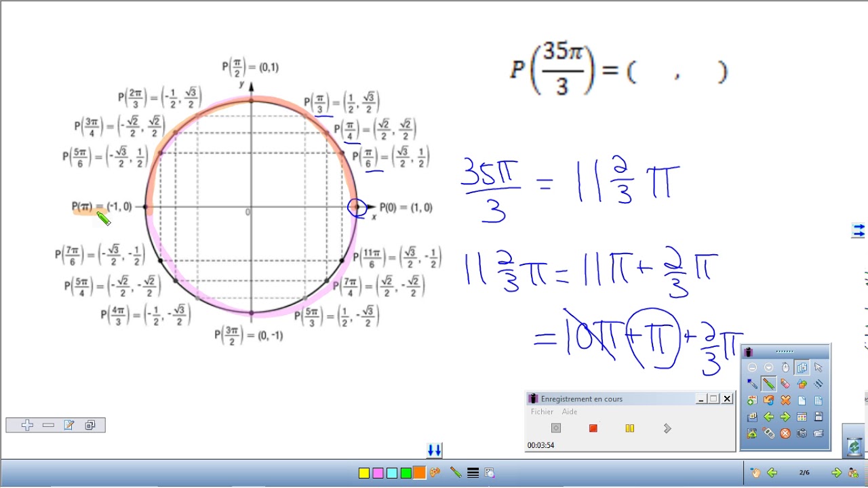Click the edit pencil icon in small toolbar
Image resolution: width=868 pixels, height=488 pixels.
coord(68,425)
